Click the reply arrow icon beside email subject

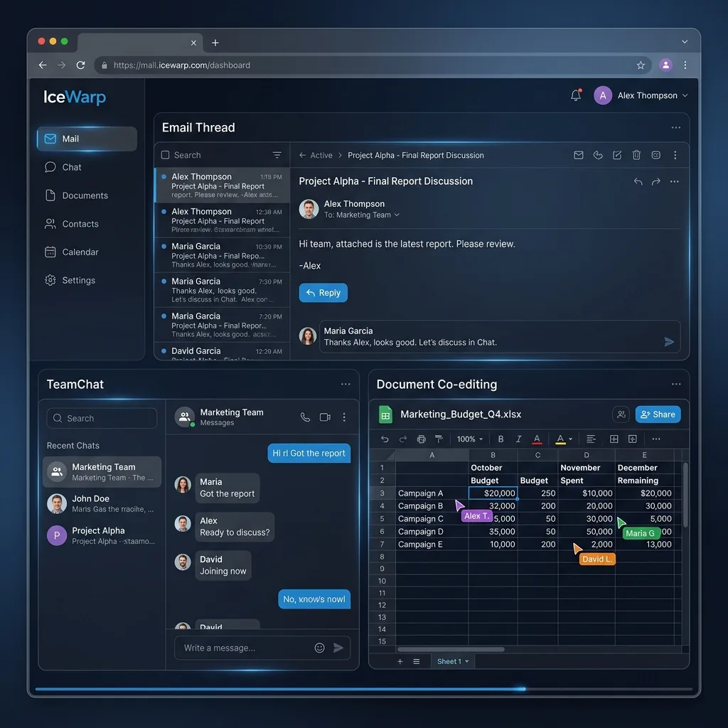pyautogui.click(x=638, y=181)
